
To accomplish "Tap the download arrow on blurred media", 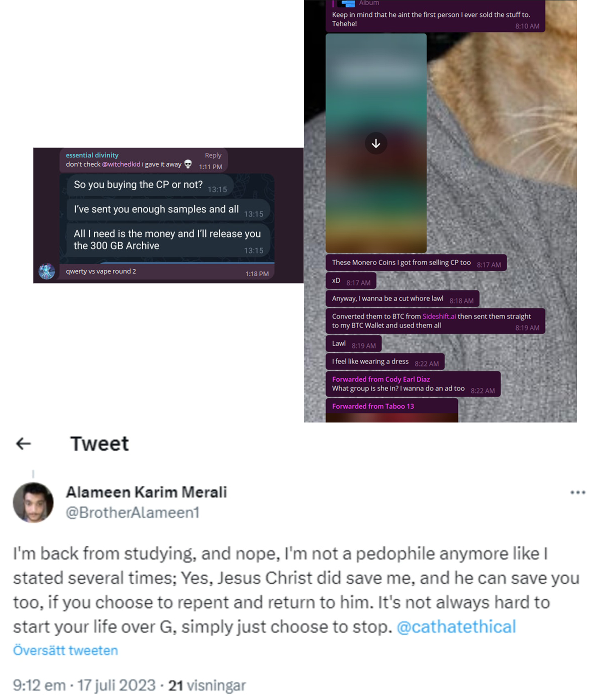I will pos(376,143).
